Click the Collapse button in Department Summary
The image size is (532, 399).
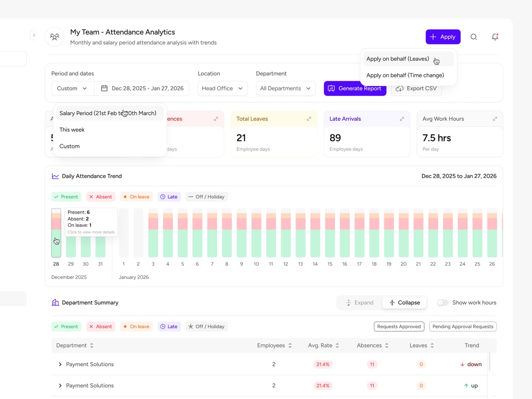[404, 302]
